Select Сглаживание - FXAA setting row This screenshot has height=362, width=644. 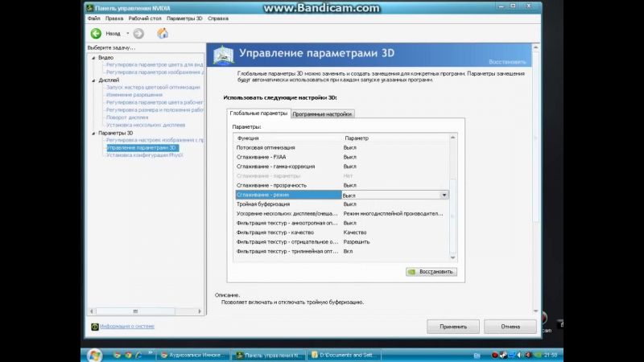[341, 157]
